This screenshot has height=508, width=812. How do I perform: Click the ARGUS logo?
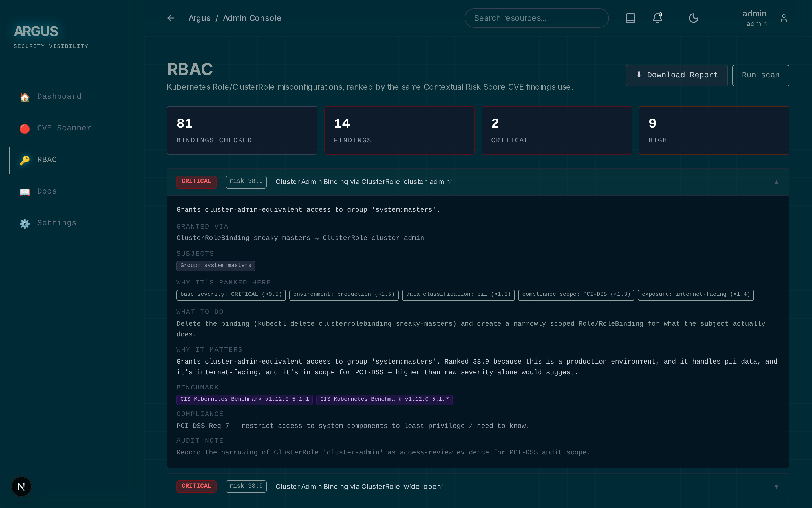tap(36, 31)
